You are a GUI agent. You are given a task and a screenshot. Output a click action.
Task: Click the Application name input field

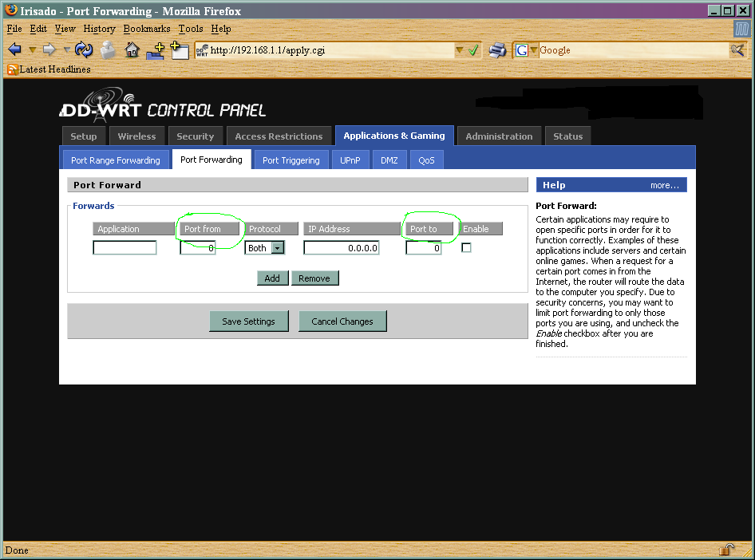click(x=125, y=248)
